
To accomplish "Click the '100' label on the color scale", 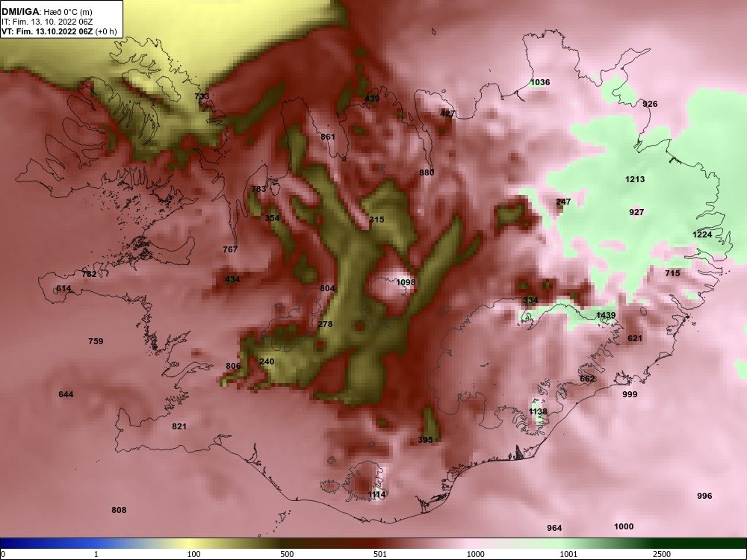I will [193, 554].
